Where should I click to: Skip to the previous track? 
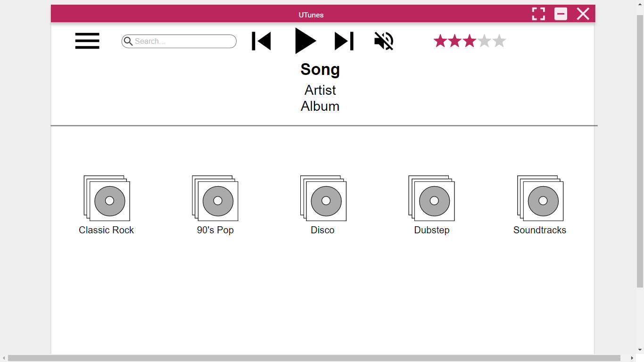coord(261,41)
